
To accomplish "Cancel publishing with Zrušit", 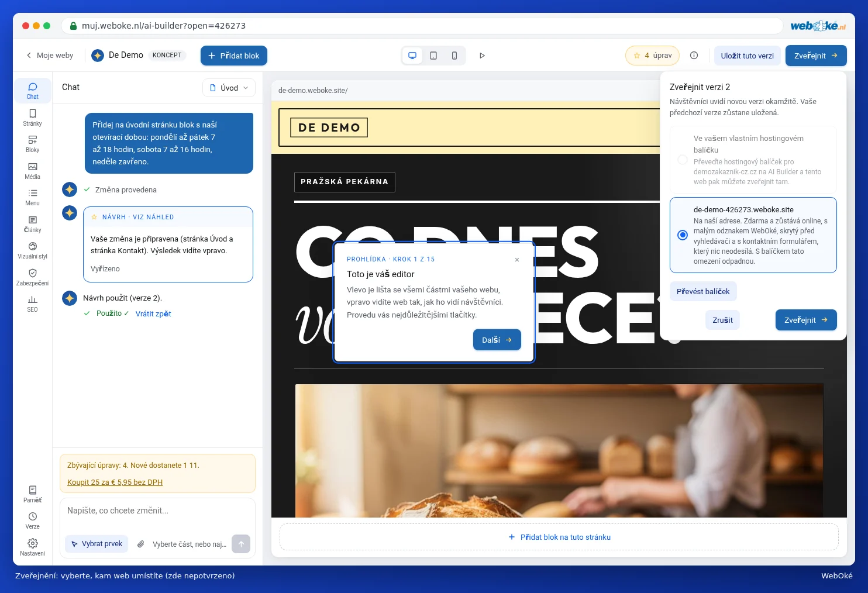I will coord(722,320).
